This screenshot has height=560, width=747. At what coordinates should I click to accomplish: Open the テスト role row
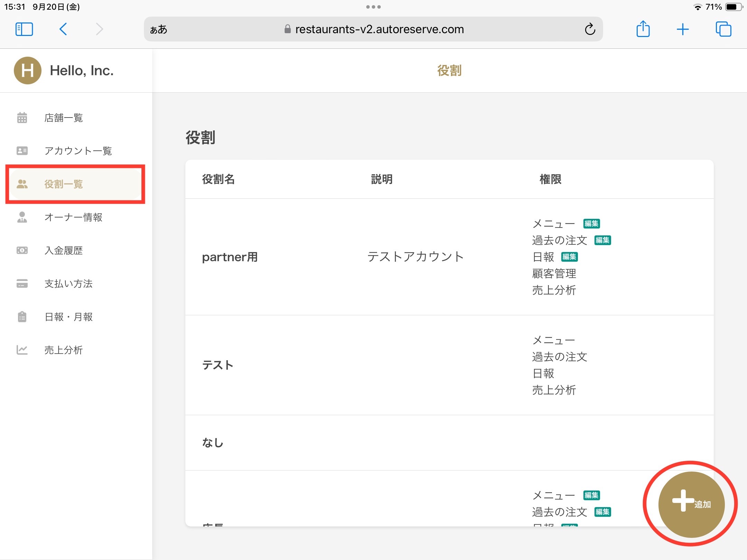click(x=218, y=365)
